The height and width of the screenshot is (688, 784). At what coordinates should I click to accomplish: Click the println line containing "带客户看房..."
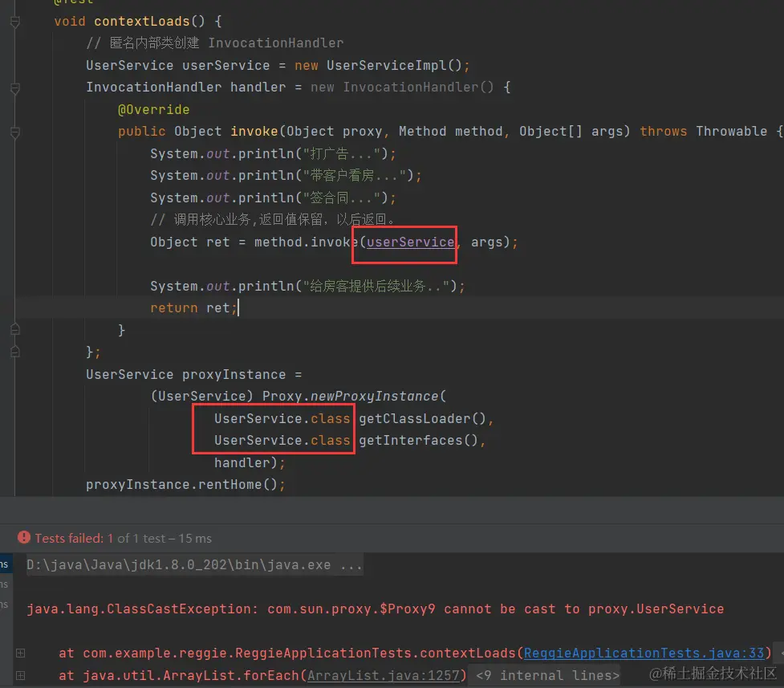(x=286, y=176)
